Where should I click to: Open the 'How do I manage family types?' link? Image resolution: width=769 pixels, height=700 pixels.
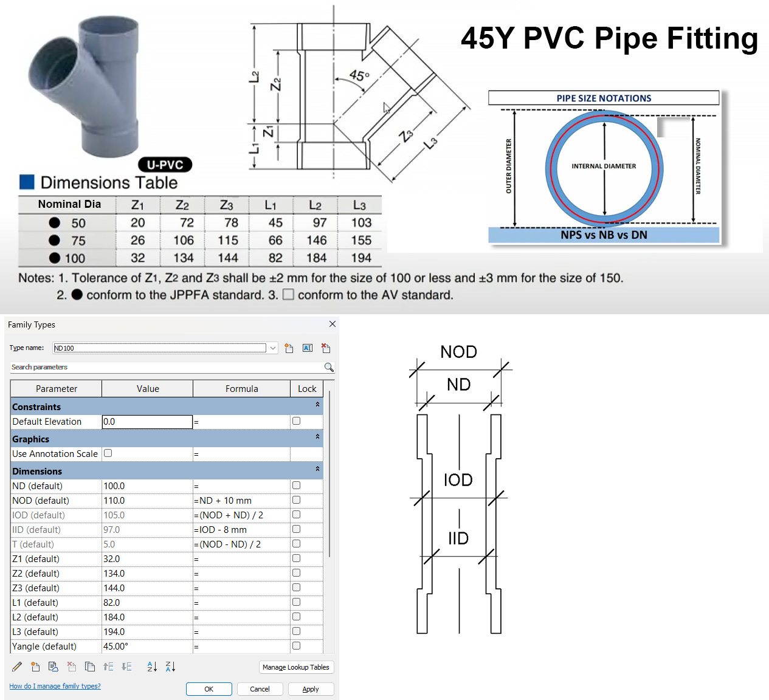coord(55,686)
